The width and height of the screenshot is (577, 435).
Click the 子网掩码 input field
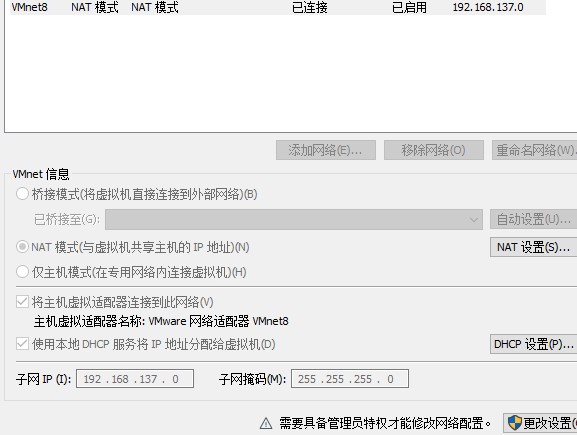[350, 379]
